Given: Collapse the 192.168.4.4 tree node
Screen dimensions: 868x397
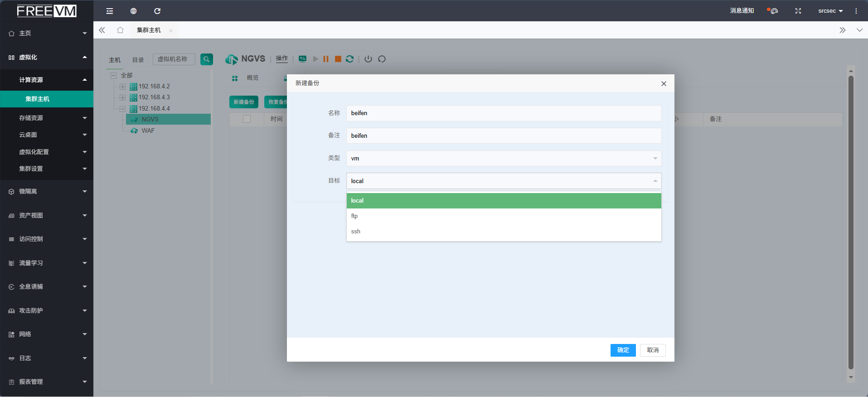Looking at the screenshot, I should [122, 109].
